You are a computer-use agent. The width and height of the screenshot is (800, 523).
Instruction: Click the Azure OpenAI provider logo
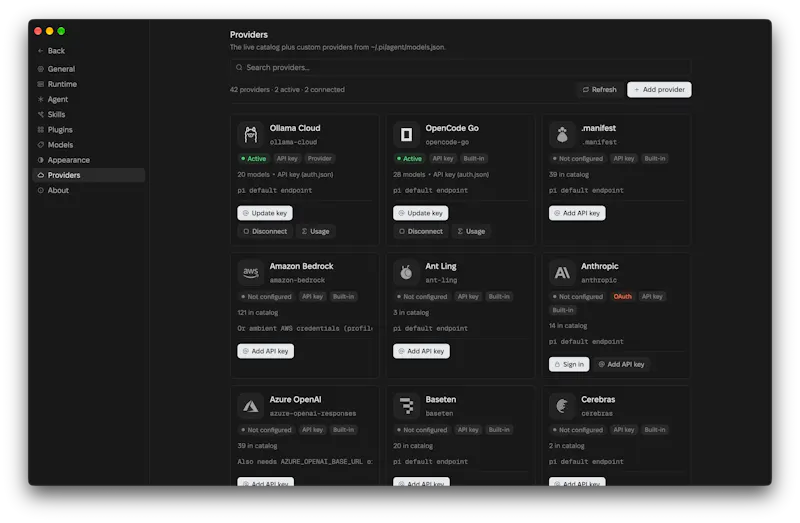(x=251, y=406)
